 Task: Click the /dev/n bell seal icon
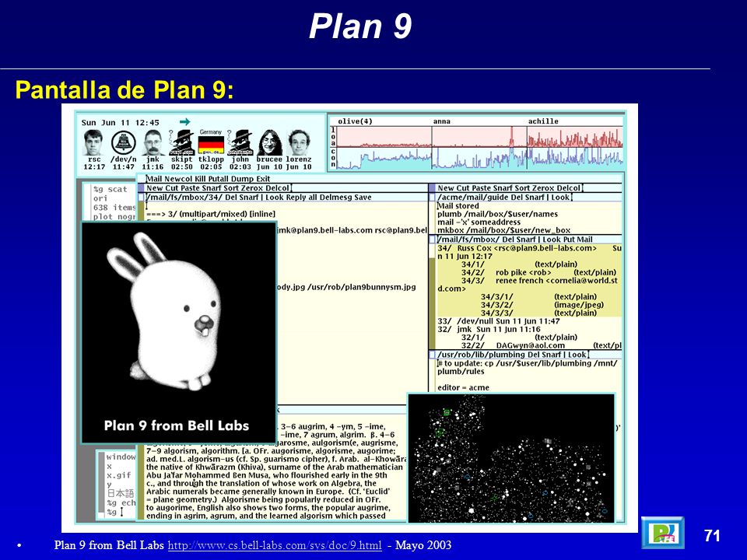[124, 143]
